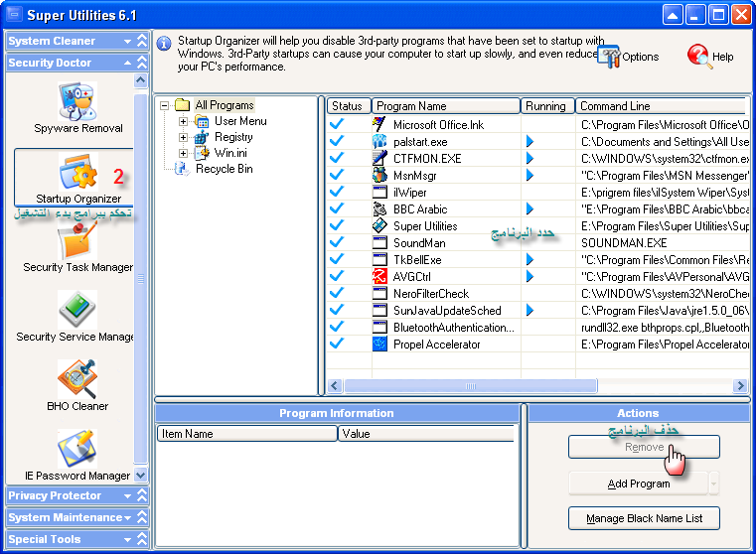Image resolution: width=756 pixels, height=554 pixels.
Task: Click the Remove button
Action: click(644, 447)
